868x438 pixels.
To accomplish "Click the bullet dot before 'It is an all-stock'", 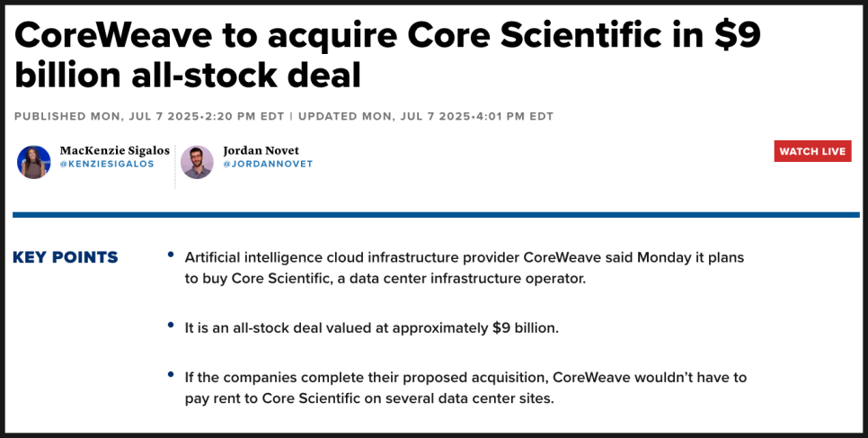I will point(171,325).
